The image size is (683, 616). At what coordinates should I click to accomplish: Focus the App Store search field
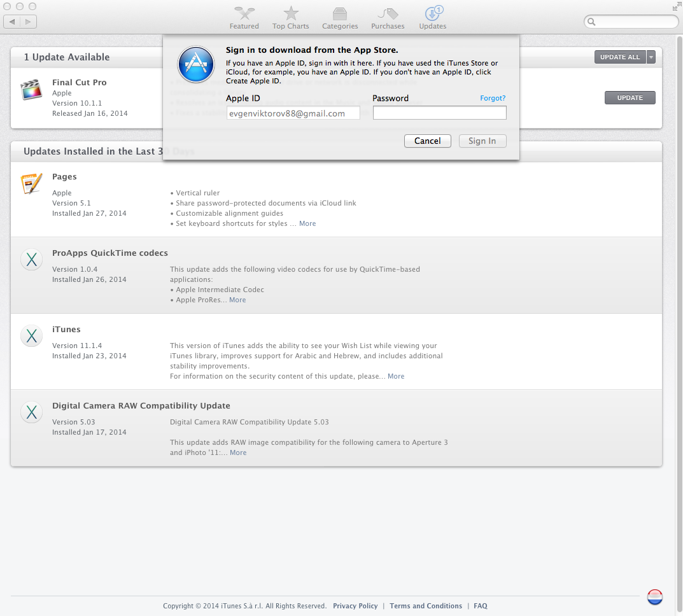click(x=631, y=22)
